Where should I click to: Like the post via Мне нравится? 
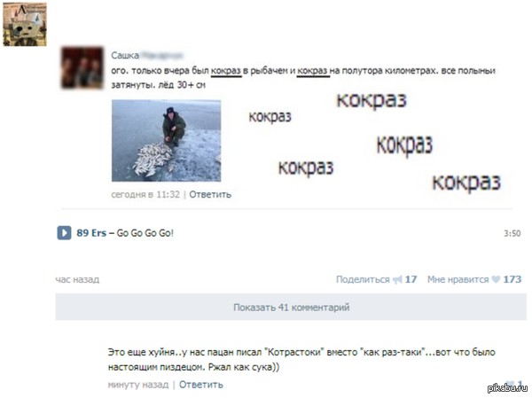pos(458,279)
